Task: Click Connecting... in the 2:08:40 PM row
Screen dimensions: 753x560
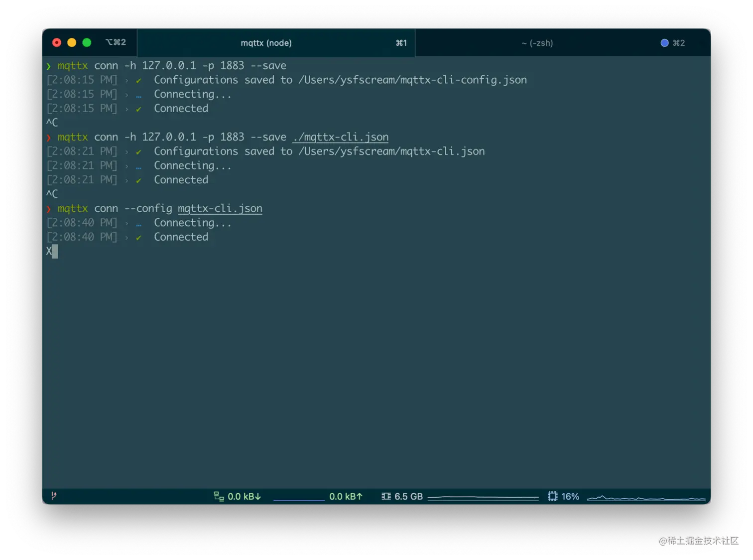Action: tap(193, 223)
